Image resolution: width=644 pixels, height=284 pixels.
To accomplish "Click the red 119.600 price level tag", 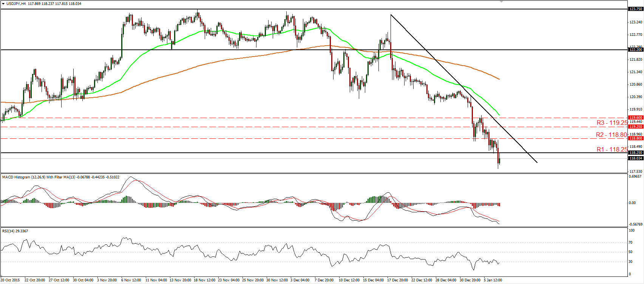I will pos(636,118).
